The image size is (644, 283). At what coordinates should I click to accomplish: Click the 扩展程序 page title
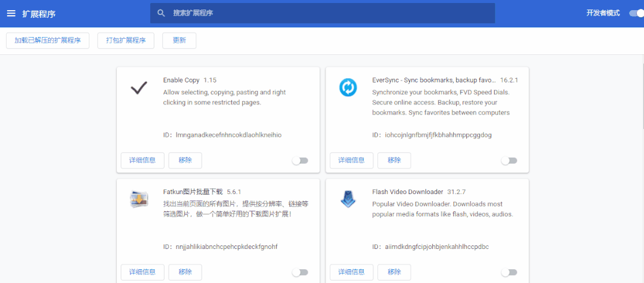[39, 14]
